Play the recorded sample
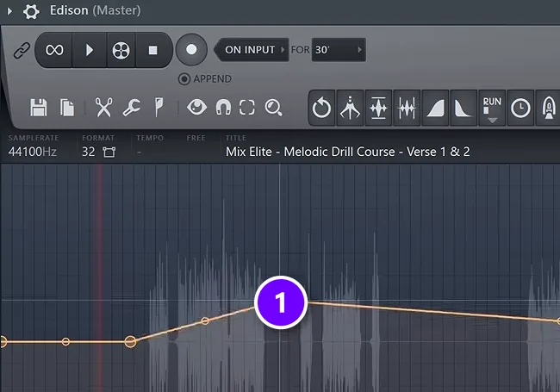Image resolution: width=560 pixels, height=392 pixels. coord(90,50)
